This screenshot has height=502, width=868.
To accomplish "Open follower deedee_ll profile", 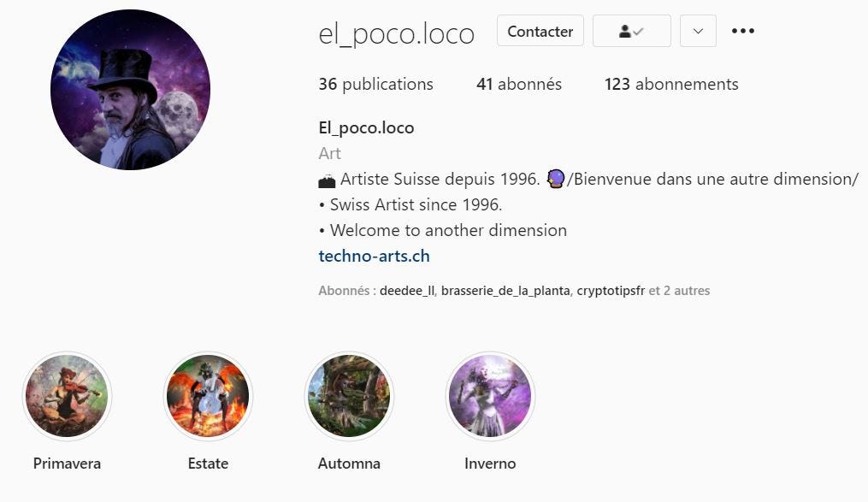I will (x=407, y=291).
